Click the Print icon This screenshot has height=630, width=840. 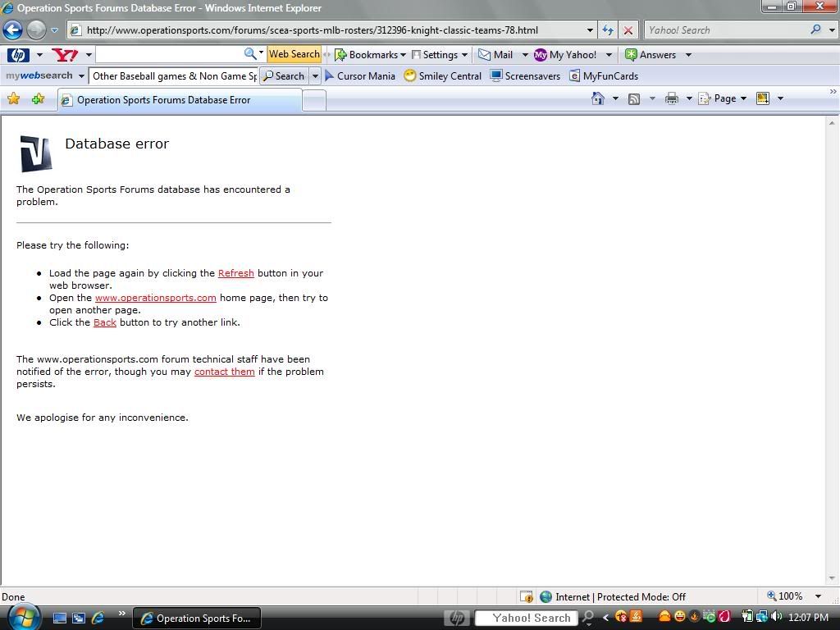click(672, 98)
